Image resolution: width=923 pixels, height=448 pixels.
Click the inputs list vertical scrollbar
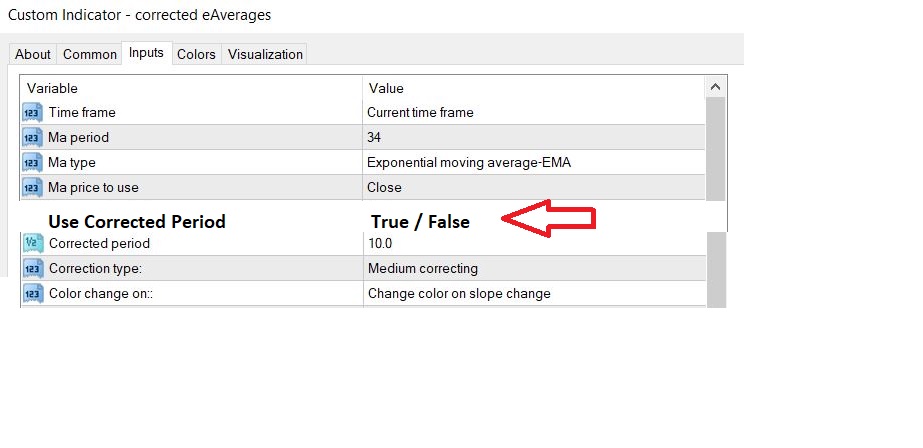[714, 150]
